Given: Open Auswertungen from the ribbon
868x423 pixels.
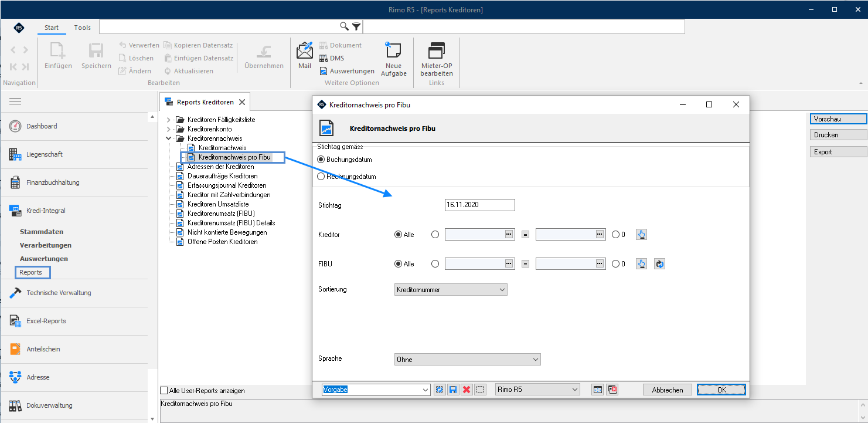Looking at the screenshot, I should [347, 71].
